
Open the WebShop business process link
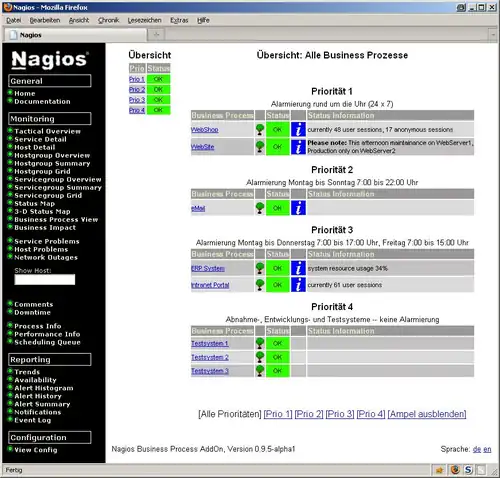click(x=205, y=130)
